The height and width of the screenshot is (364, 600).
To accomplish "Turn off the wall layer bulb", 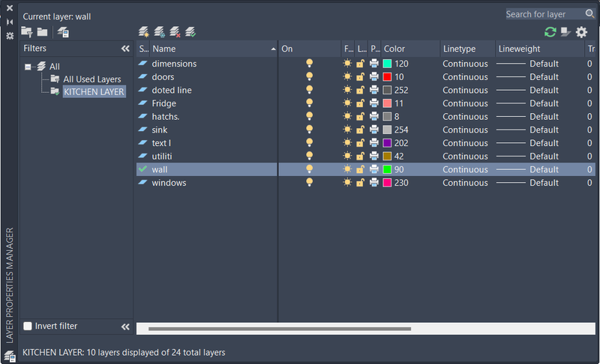I will click(309, 169).
